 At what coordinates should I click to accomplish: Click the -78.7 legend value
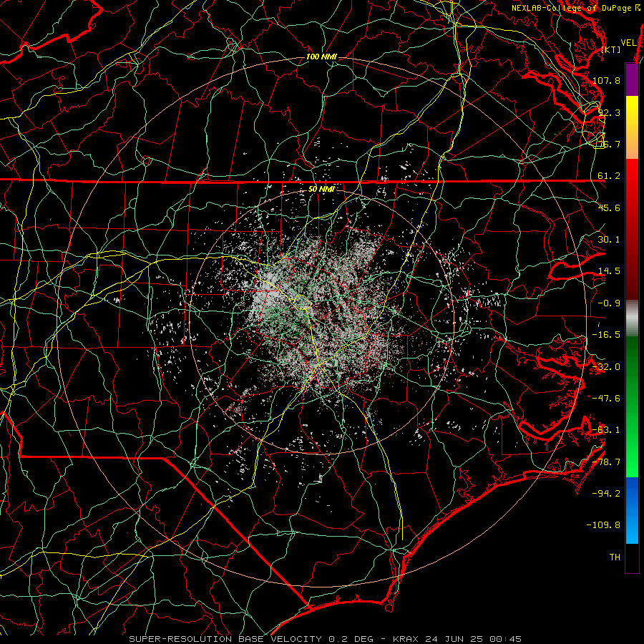pyautogui.click(x=606, y=462)
